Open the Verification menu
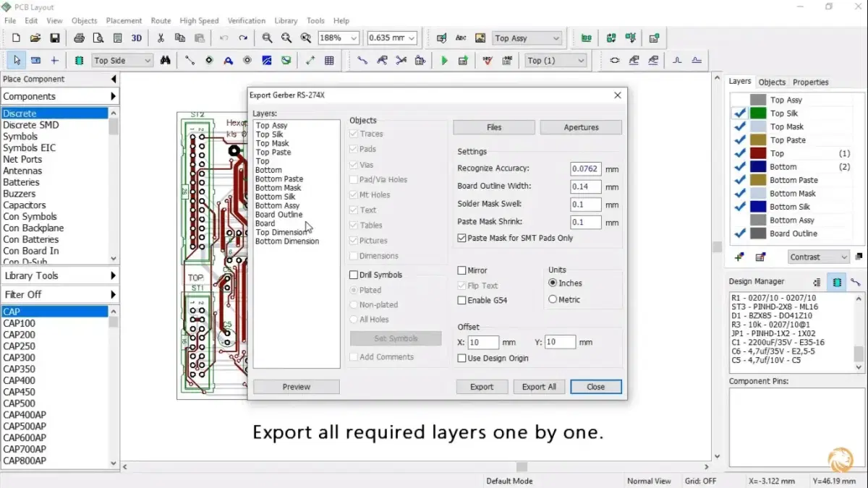The width and height of the screenshot is (868, 488). [x=246, y=21]
